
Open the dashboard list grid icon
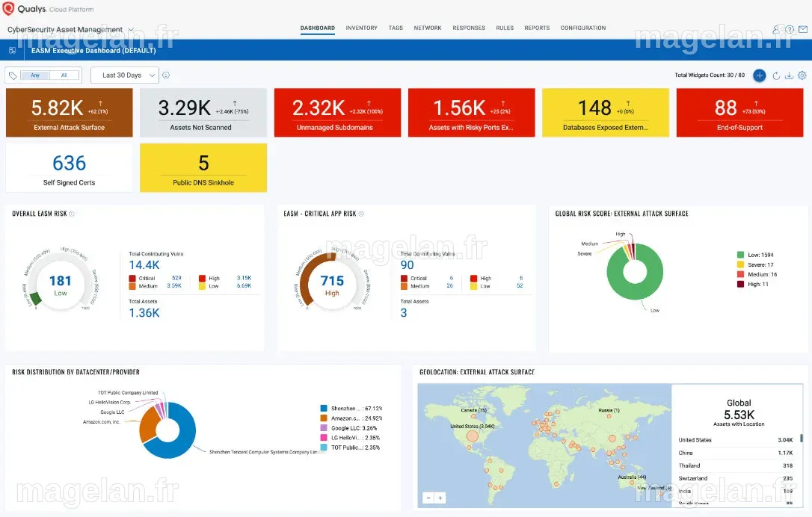click(x=13, y=50)
